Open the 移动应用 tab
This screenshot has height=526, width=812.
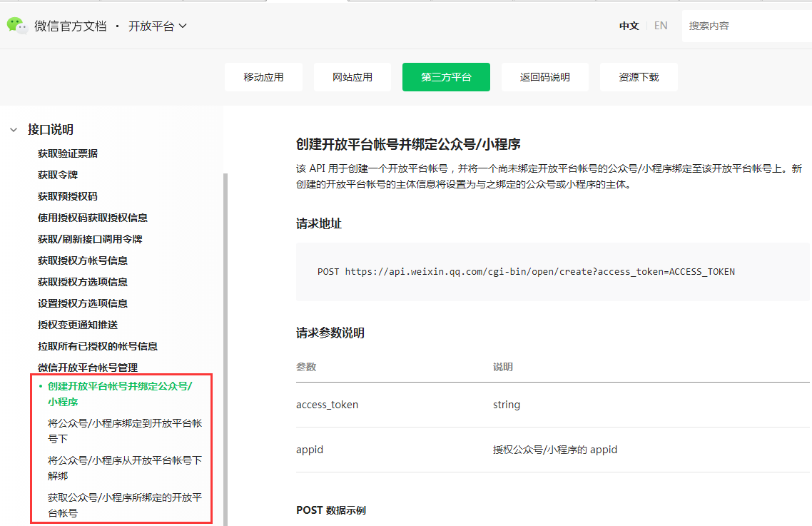(263, 77)
